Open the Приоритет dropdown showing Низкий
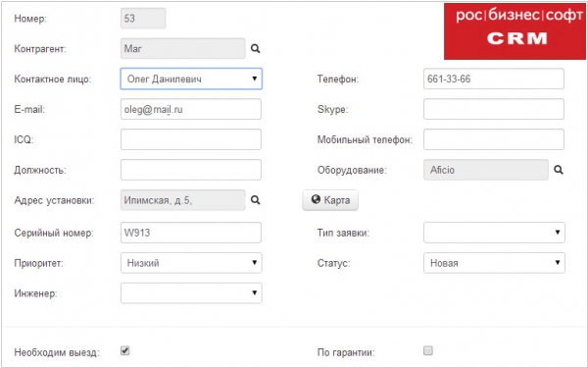The image size is (588, 368). pos(191,263)
